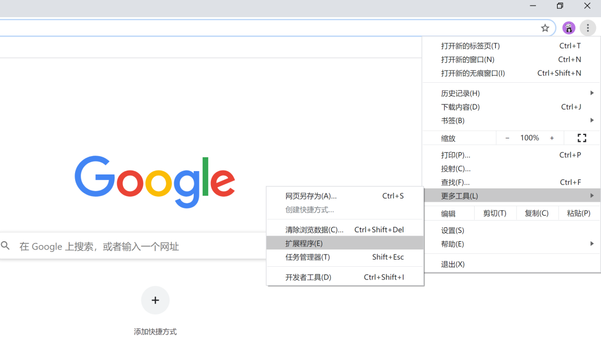Restore down the Chrome window
This screenshot has height=364, width=601.
click(x=560, y=6)
